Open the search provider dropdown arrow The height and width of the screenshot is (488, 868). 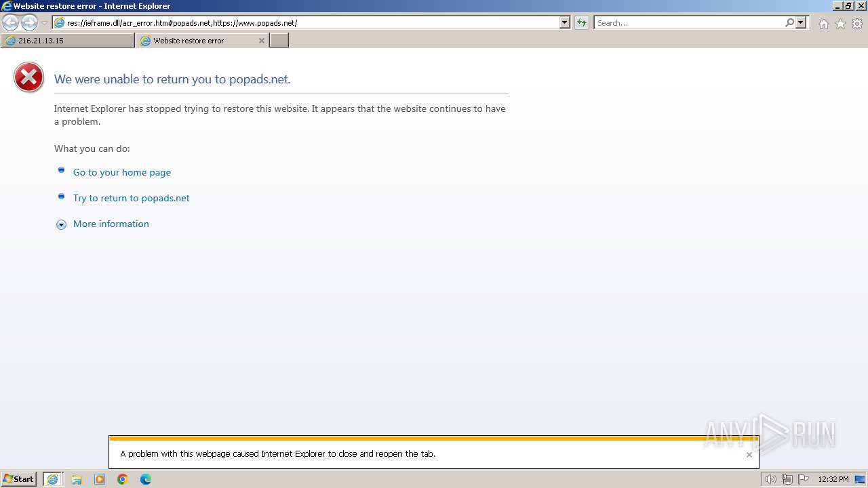(x=801, y=22)
